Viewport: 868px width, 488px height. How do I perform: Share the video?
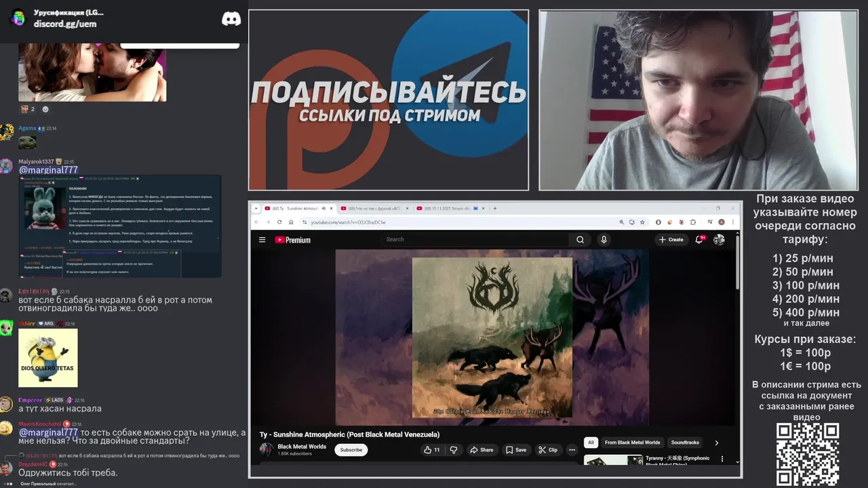click(x=481, y=449)
